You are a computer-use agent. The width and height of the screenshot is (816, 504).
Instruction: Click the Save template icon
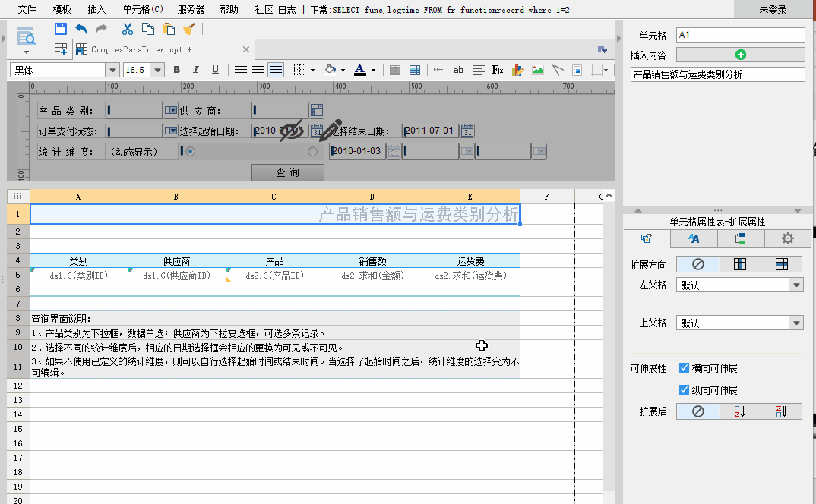coord(61,29)
